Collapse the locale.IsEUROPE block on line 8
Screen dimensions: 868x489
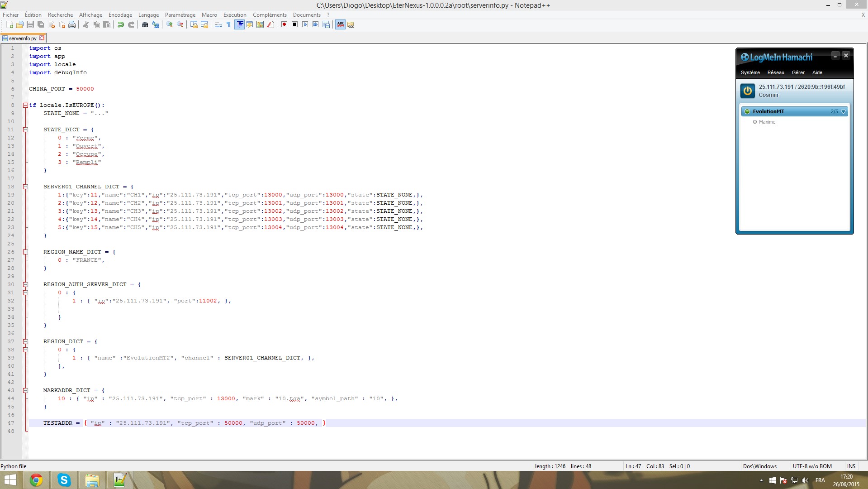tap(26, 105)
